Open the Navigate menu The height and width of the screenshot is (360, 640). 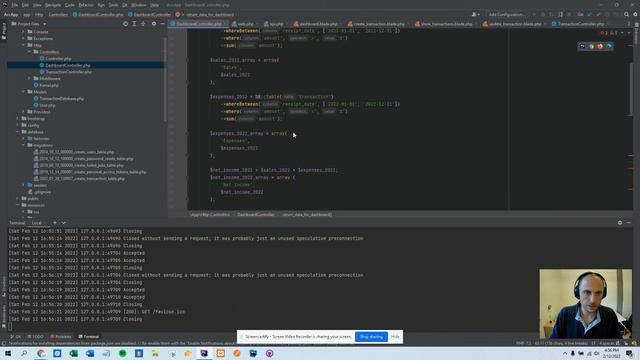(x=53, y=5)
